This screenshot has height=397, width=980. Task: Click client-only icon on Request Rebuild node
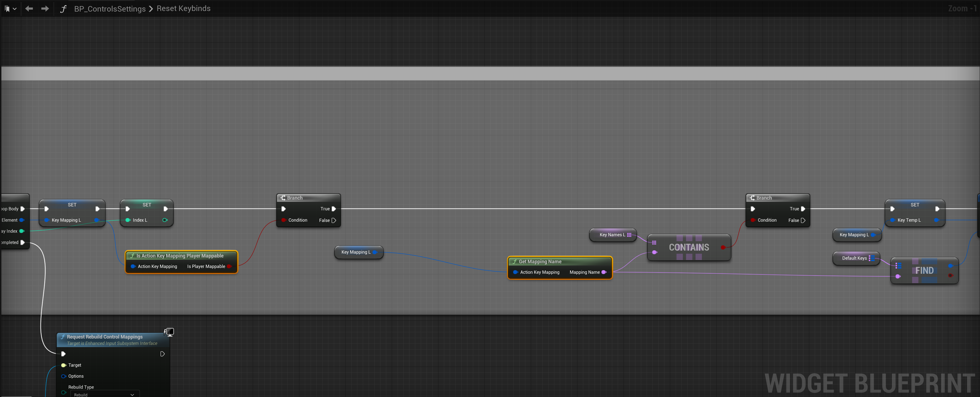click(169, 332)
